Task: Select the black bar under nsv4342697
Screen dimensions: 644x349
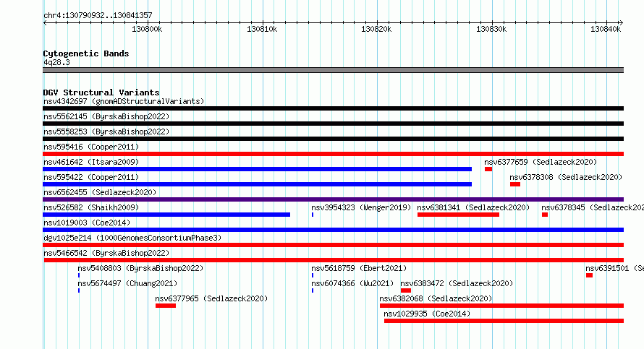Action: click(333, 108)
